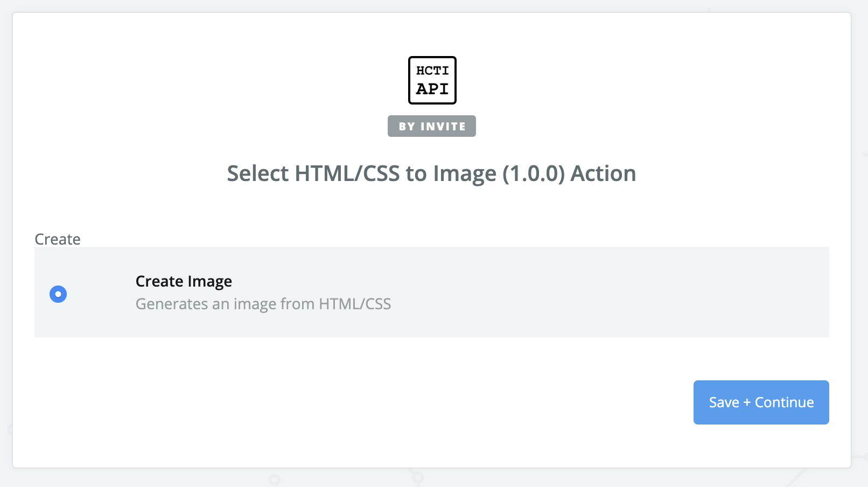The width and height of the screenshot is (868, 487).
Task: Click the "API" text inside the logo
Action: pos(432,89)
